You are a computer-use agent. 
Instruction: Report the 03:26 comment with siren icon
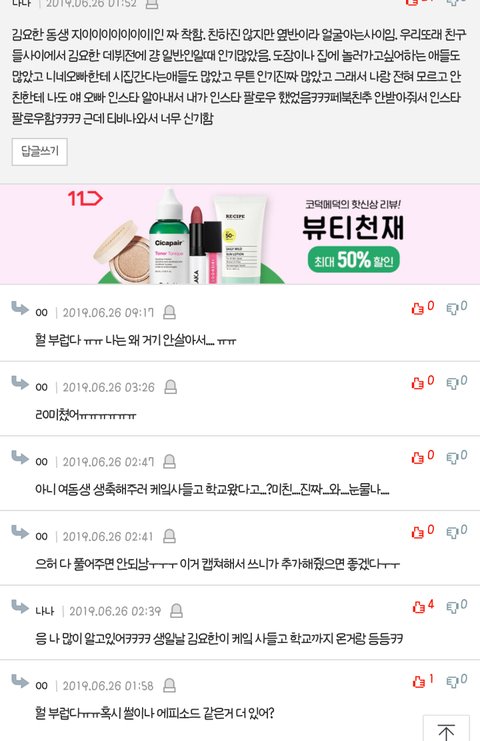pos(171,387)
